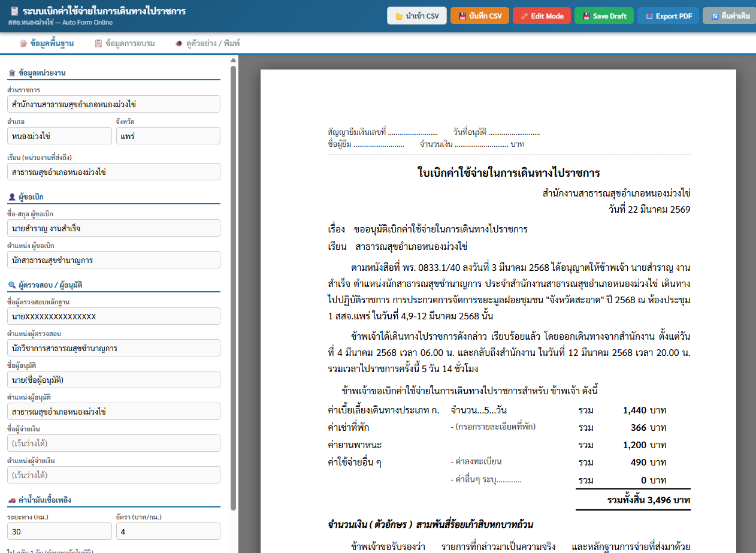
Task: Switch on Edit Mode
Action: 542,16
